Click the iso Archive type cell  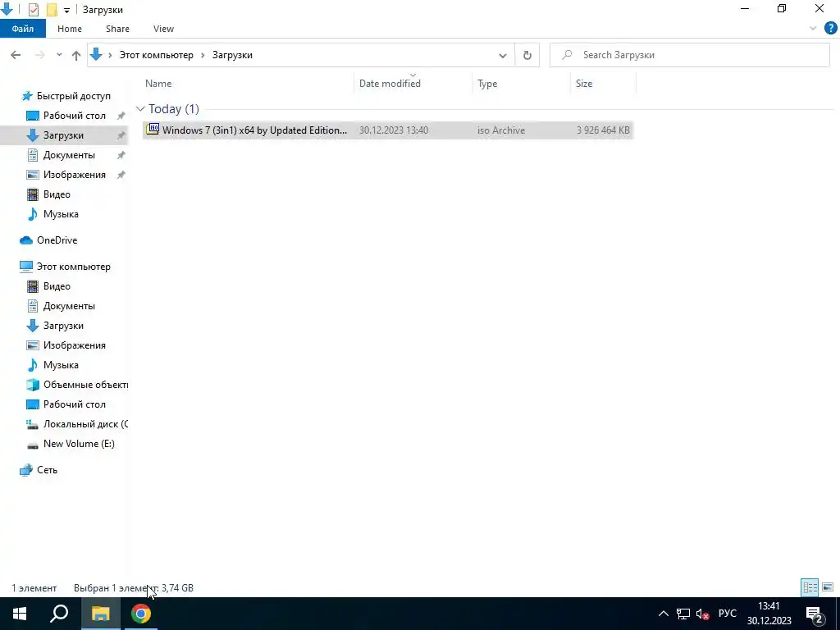[x=501, y=130]
